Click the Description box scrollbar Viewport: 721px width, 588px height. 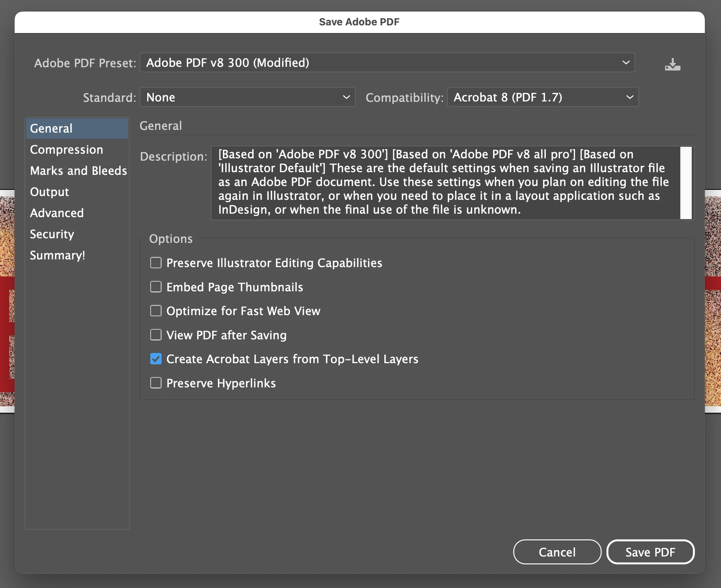tap(686, 183)
